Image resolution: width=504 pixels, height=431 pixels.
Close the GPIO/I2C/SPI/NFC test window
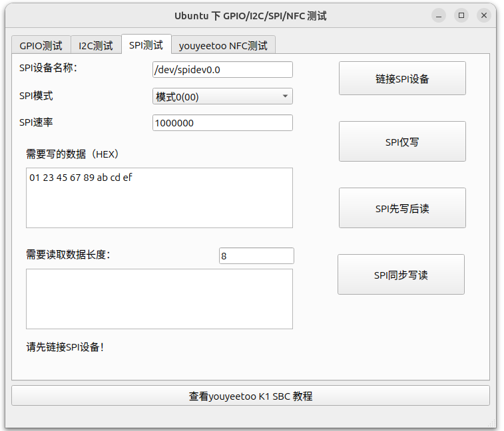coord(483,15)
